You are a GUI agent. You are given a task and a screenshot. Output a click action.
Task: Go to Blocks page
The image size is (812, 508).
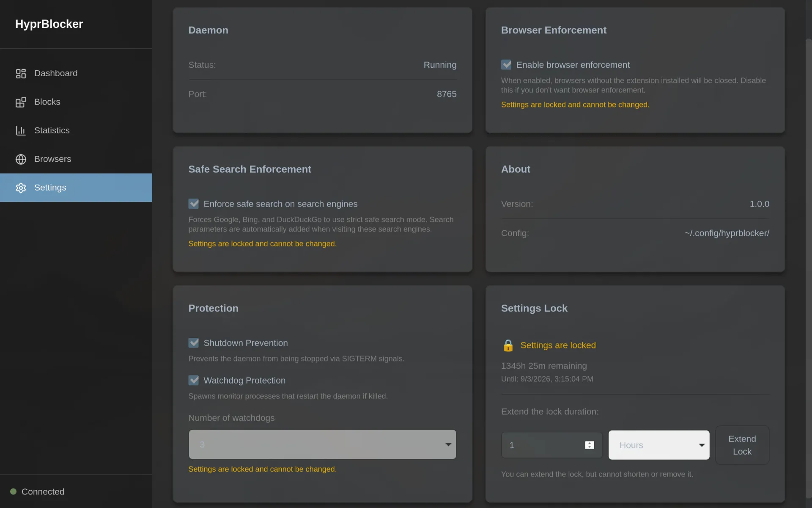[x=76, y=102]
